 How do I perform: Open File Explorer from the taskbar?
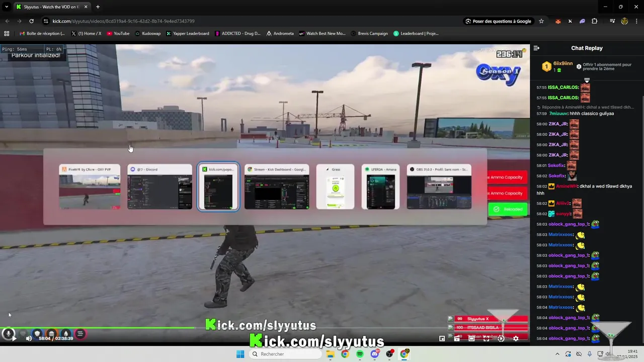330,354
